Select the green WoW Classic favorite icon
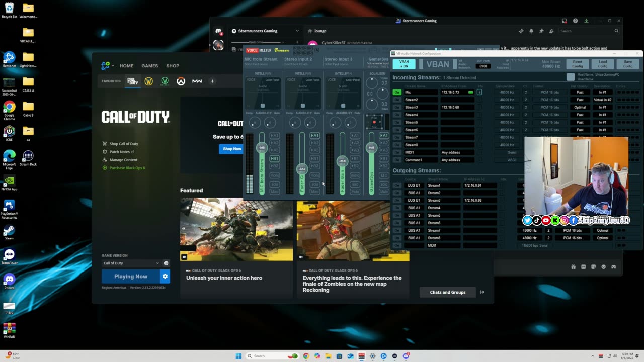 (x=165, y=81)
